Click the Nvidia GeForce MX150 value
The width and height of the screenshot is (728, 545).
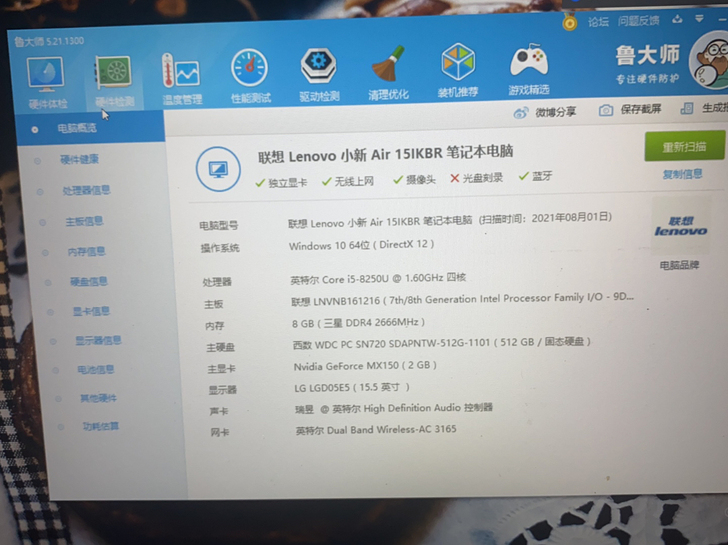point(365,366)
